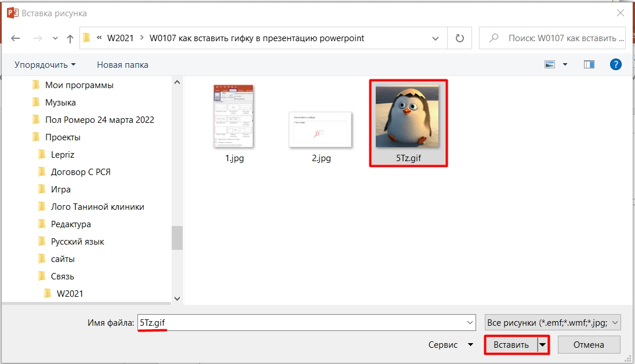Select the Связь folder
The height and width of the screenshot is (364, 635).
tap(63, 276)
